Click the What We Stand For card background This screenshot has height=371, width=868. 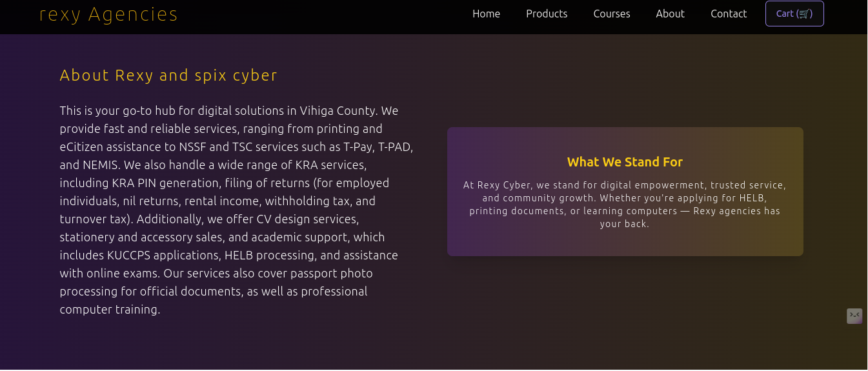pos(625,192)
